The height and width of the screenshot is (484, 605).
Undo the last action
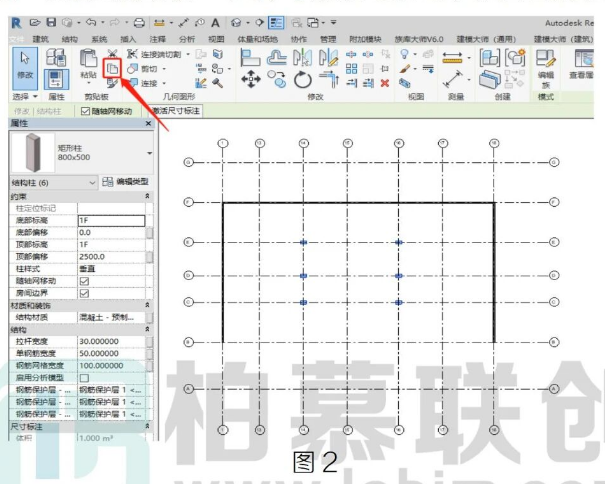pyautogui.click(x=91, y=23)
